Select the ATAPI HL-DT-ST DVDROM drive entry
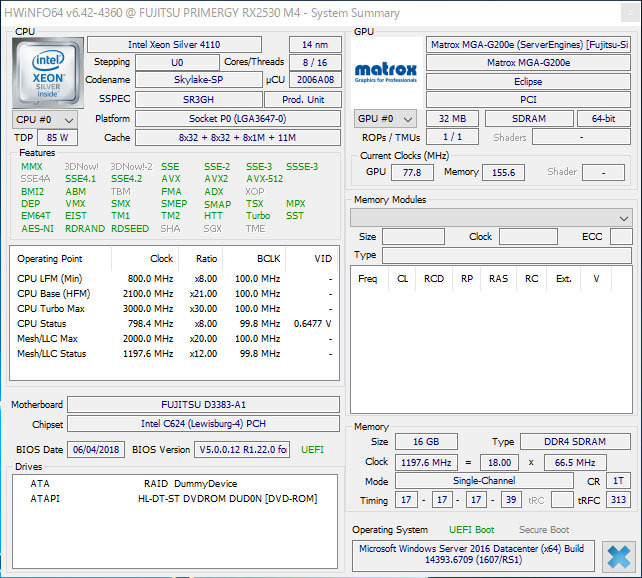Viewport: 642px width, 578px height. [x=174, y=499]
